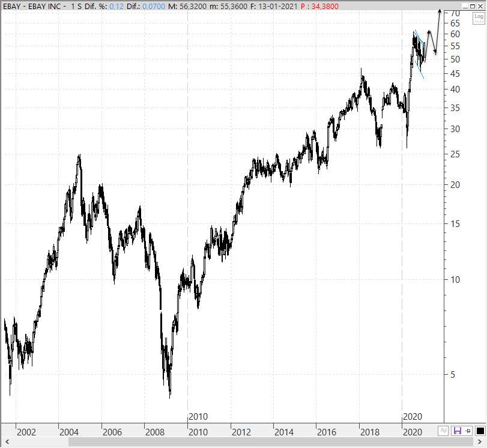Open the black color swatch
The height and width of the screenshot is (448, 487).
[x=480, y=431]
